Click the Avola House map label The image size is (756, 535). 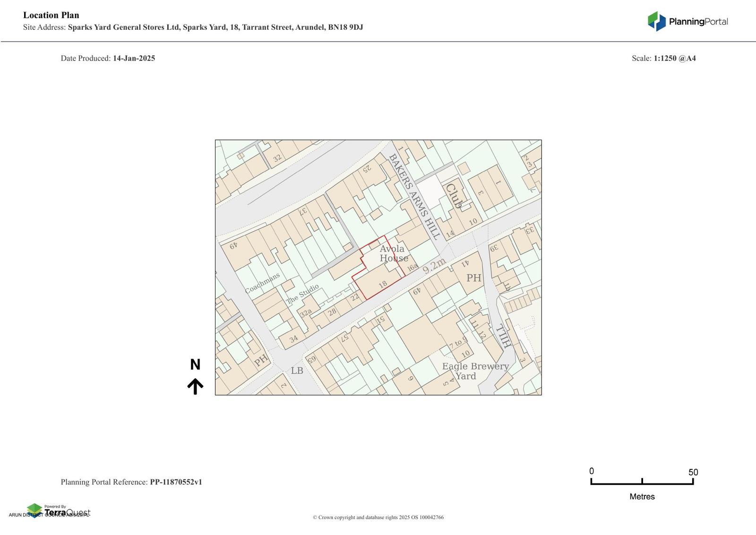point(393,253)
